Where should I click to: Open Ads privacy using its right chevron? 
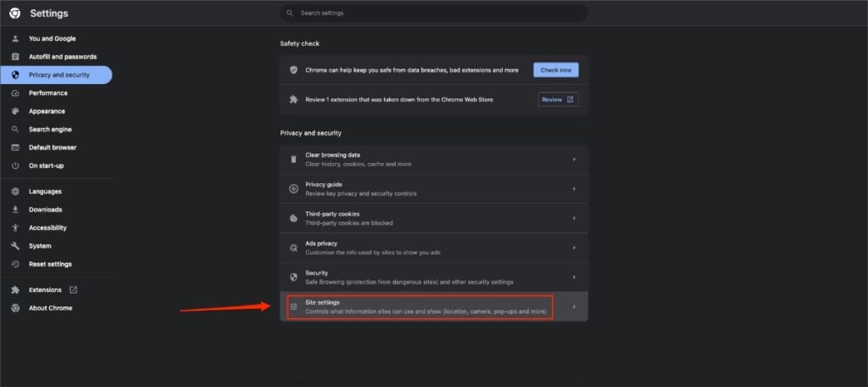point(574,248)
